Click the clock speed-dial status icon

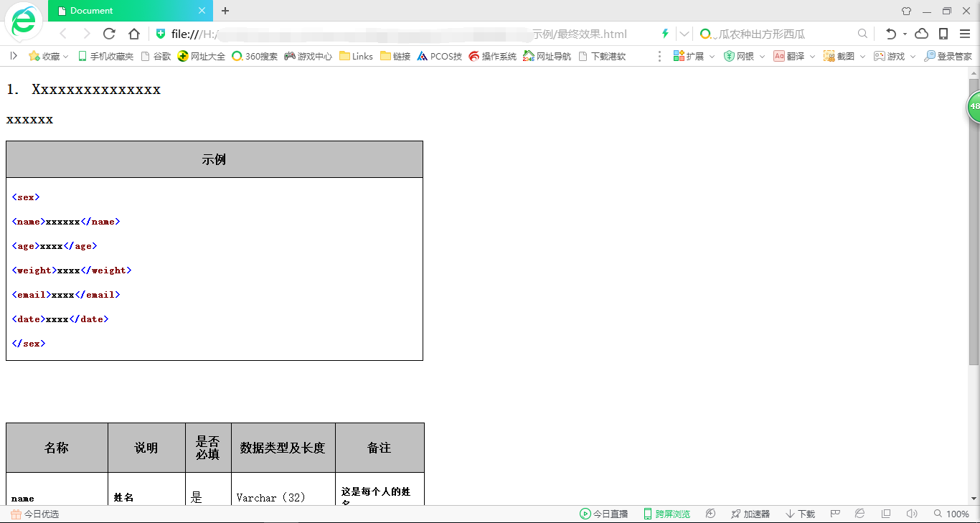tap(711, 514)
